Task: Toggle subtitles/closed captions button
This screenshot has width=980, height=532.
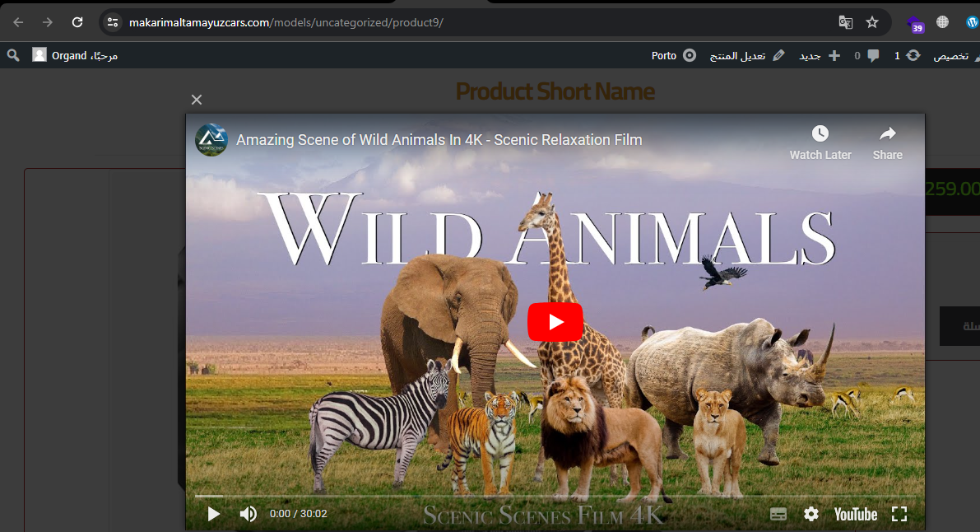Action: 778,514
